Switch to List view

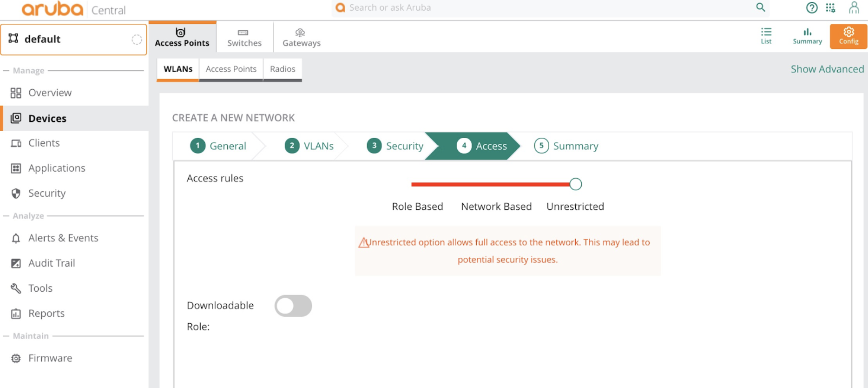(766, 36)
